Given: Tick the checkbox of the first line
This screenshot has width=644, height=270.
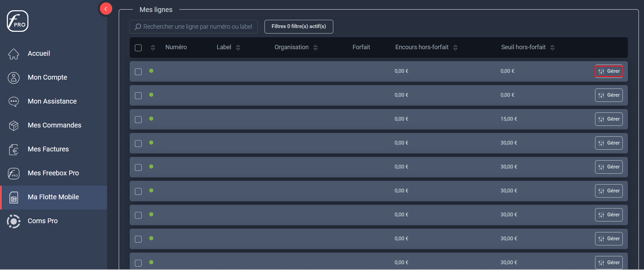Looking at the screenshot, I should (138, 72).
